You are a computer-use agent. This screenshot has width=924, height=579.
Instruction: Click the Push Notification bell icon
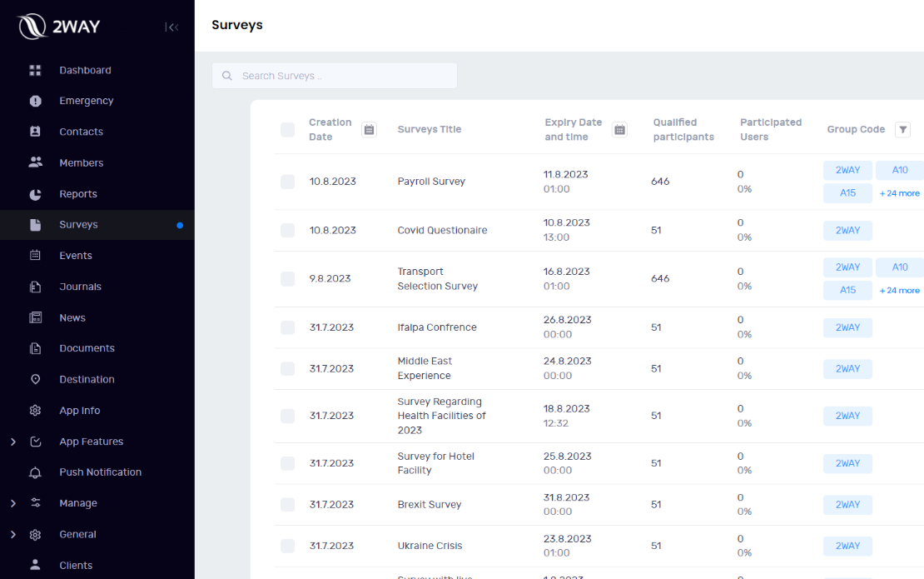click(35, 472)
